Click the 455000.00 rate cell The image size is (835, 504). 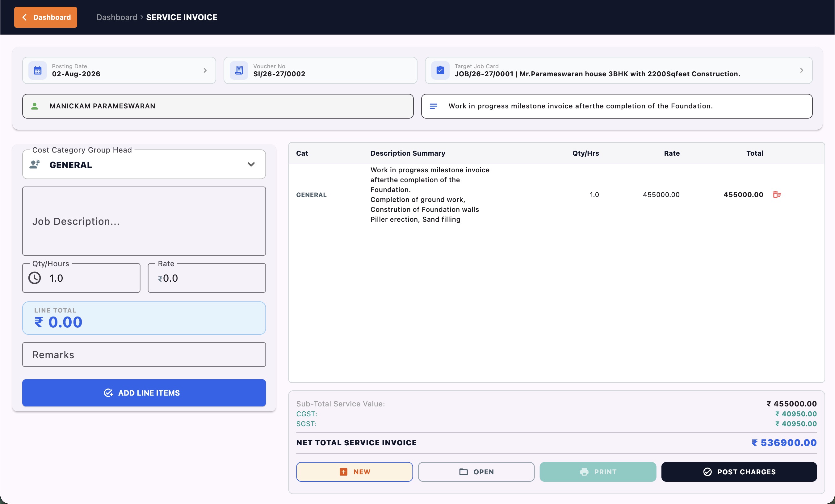coord(661,195)
